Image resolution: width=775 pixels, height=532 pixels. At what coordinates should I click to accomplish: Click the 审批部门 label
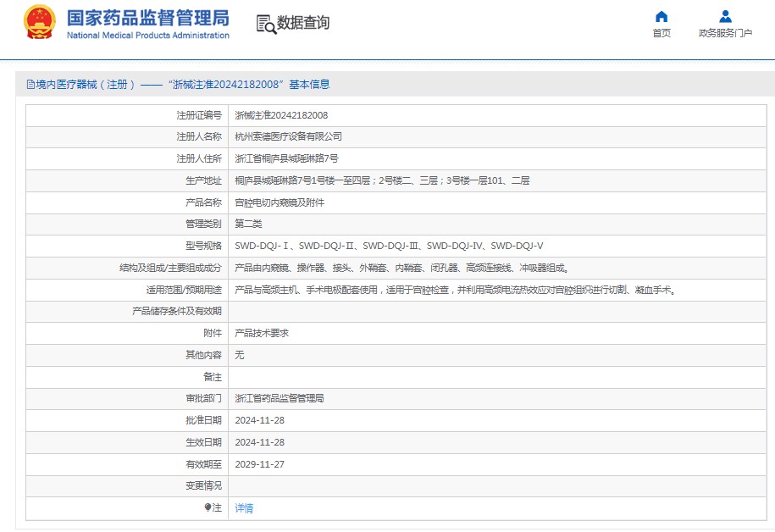coord(203,398)
